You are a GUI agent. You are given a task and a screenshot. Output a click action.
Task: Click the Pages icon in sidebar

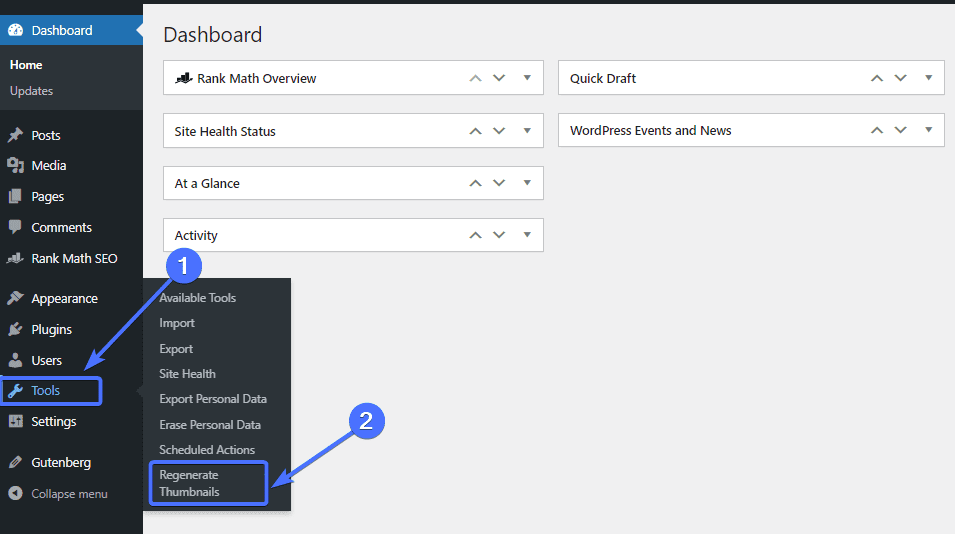[x=15, y=196]
